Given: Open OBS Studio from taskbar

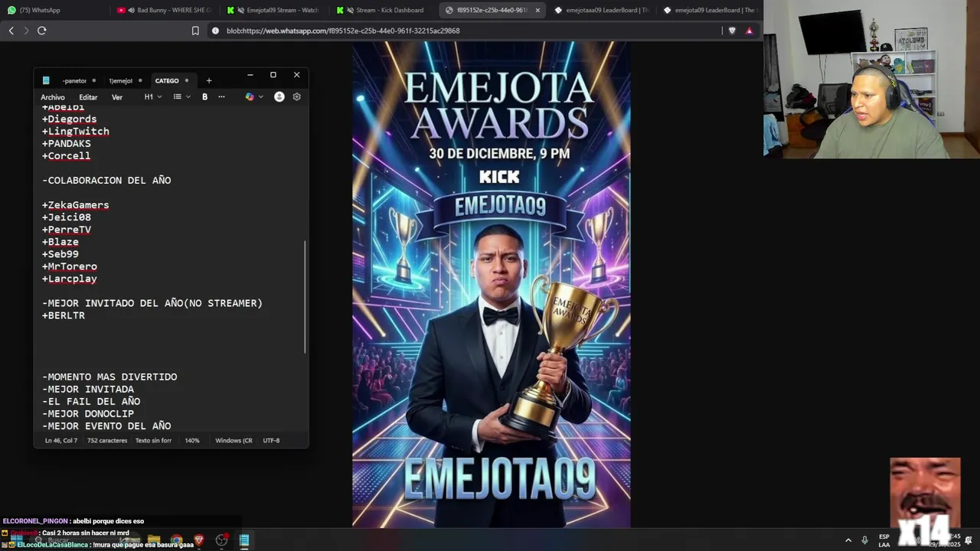Looking at the screenshot, I should coord(221,540).
